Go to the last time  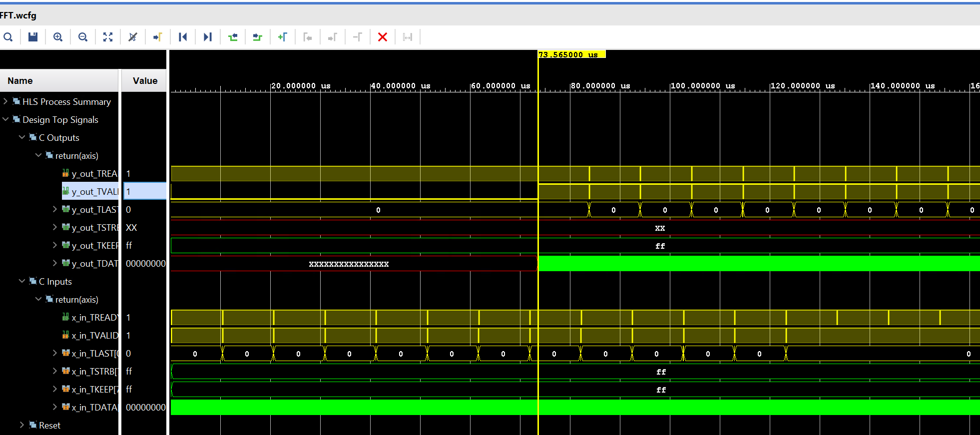208,37
